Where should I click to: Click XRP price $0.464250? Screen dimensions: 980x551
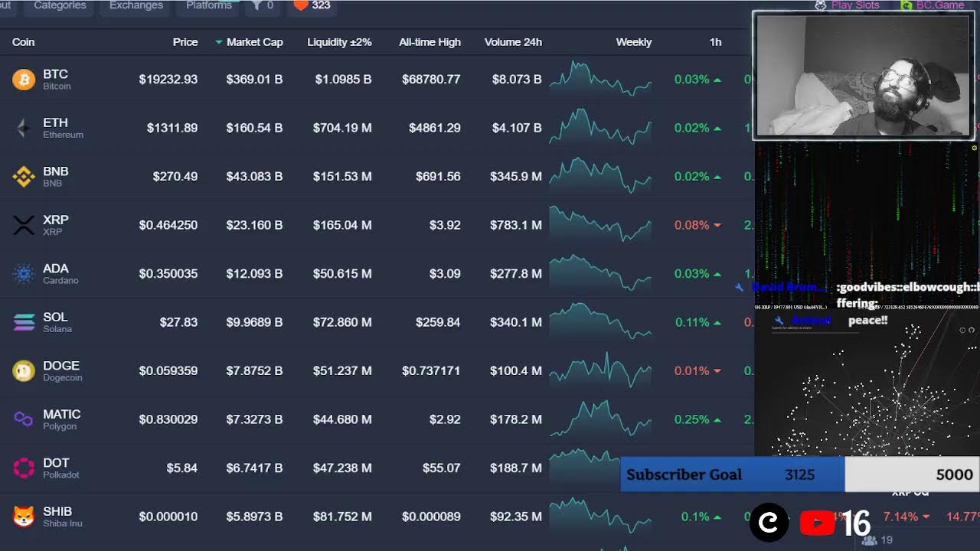pyautogui.click(x=168, y=225)
